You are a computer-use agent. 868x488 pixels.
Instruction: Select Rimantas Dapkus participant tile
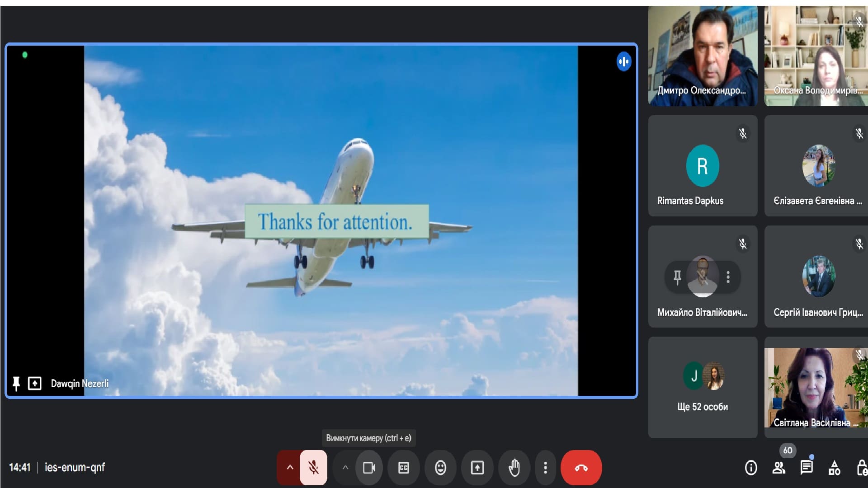tap(703, 166)
